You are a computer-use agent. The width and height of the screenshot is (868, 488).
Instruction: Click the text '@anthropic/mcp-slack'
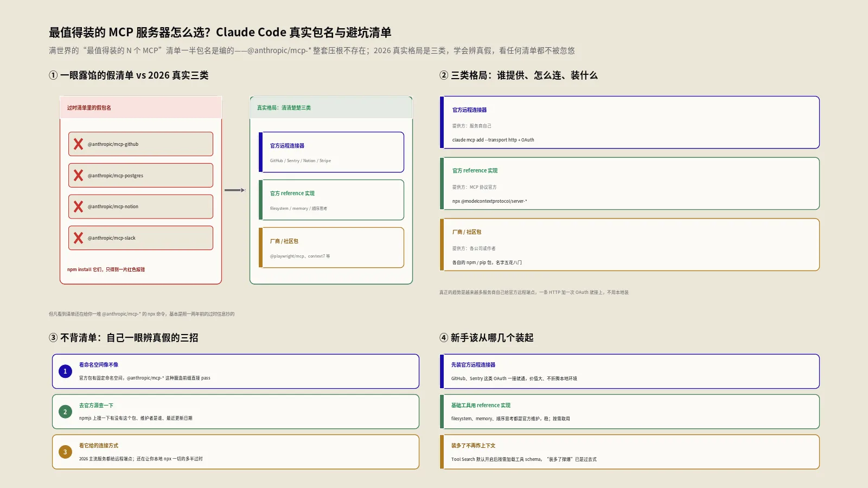tap(112, 238)
